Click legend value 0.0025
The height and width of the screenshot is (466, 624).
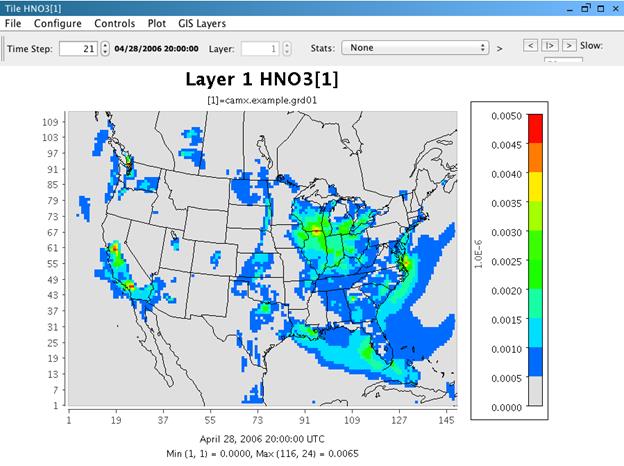506,261
